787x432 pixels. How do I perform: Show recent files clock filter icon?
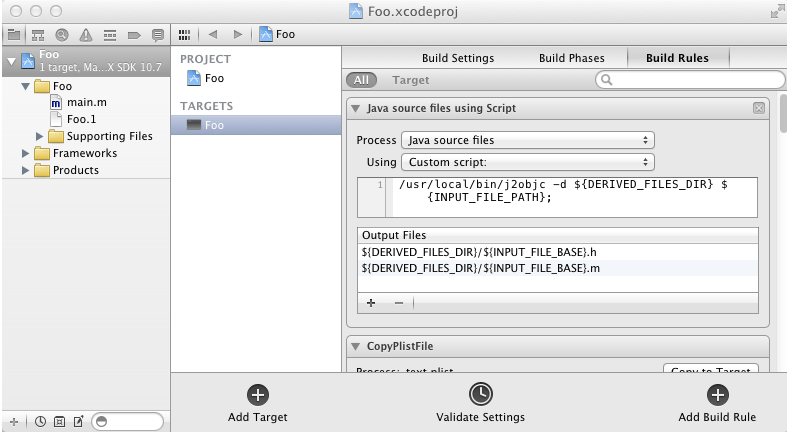(x=40, y=421)
